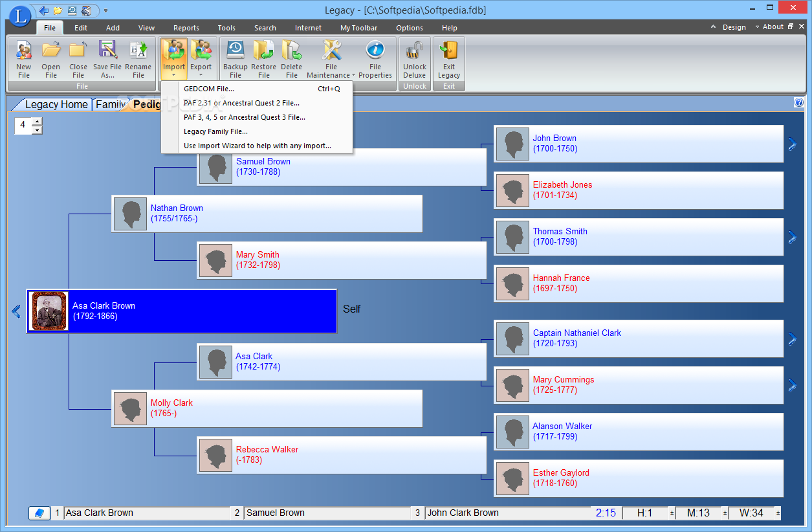Click silhouette icon beside Asa Clark
Viewport: 812px width, 532px height.
[215, 362]
